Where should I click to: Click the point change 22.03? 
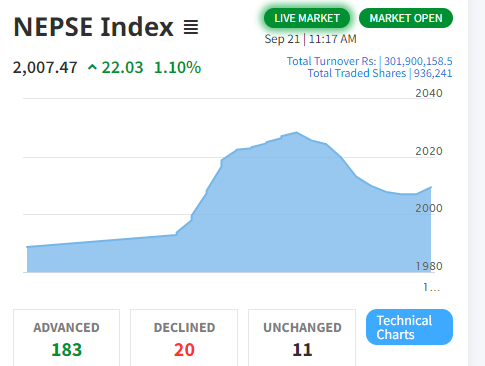pos(122,68)
